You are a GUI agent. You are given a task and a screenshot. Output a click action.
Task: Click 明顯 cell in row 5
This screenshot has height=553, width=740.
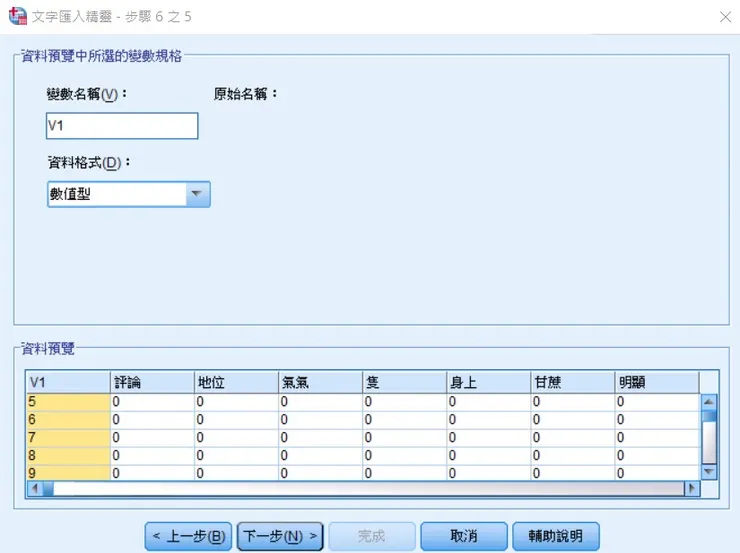(x=657, y=402)
